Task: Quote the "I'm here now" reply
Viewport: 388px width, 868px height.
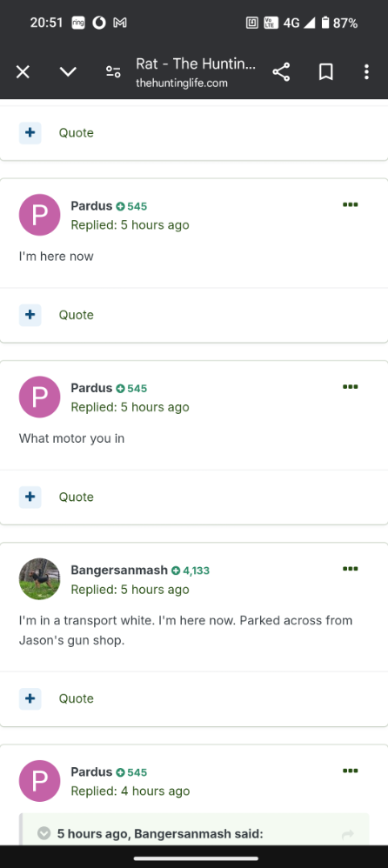Action: [x=77, y=315]
